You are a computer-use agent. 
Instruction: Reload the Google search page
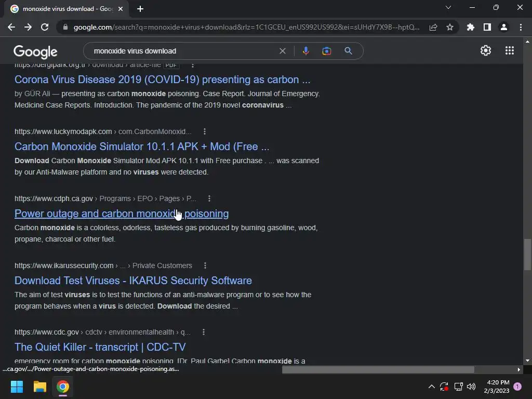pos(45,27)
